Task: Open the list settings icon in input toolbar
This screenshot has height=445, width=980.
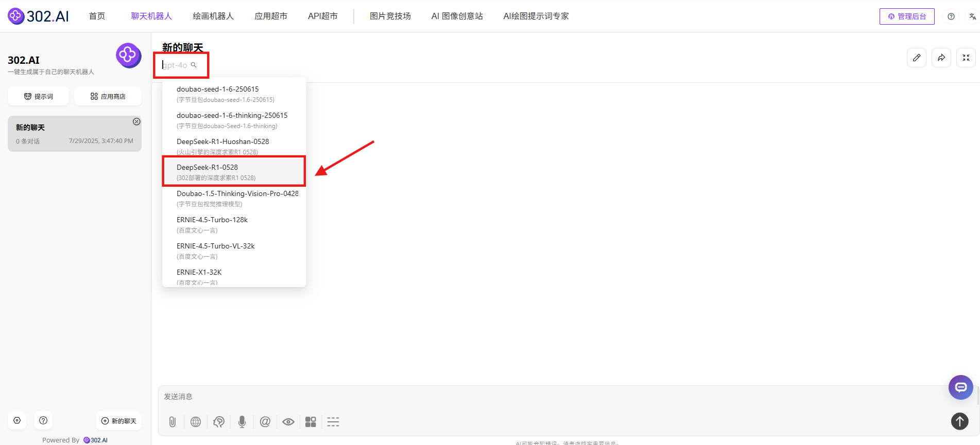Action: (333, 422)
